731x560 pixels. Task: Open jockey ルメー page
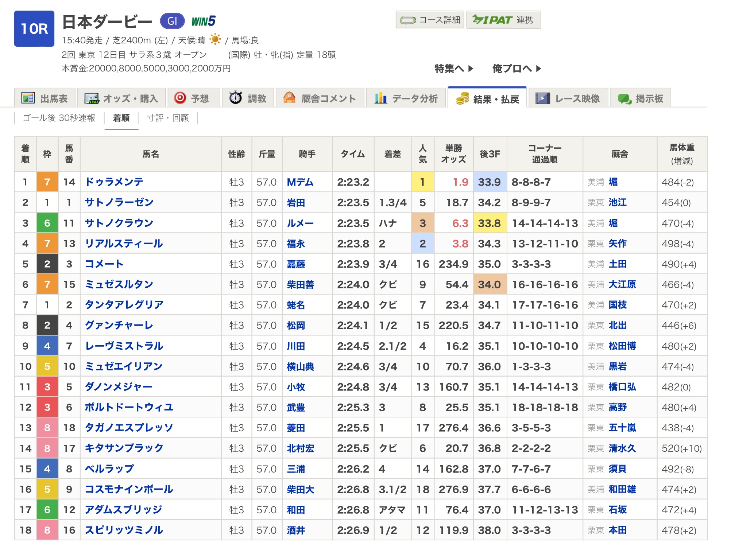pos(300,223)
